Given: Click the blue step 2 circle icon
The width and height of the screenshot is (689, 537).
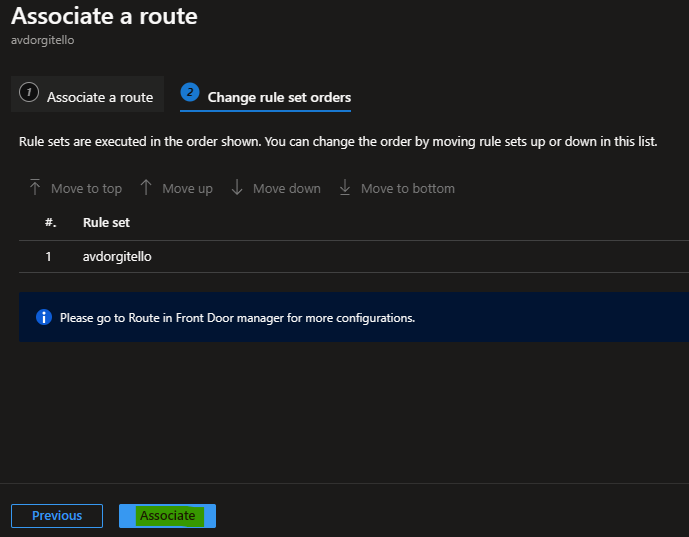Looking at the screenshot, I should point(190,92).
